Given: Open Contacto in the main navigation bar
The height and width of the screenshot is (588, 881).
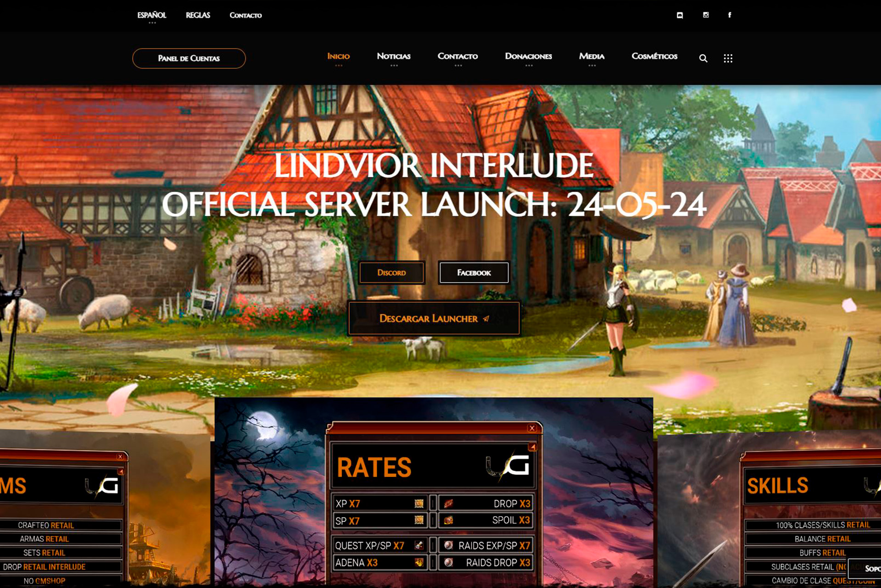Looking at the screenshot, I should (457, 57).
